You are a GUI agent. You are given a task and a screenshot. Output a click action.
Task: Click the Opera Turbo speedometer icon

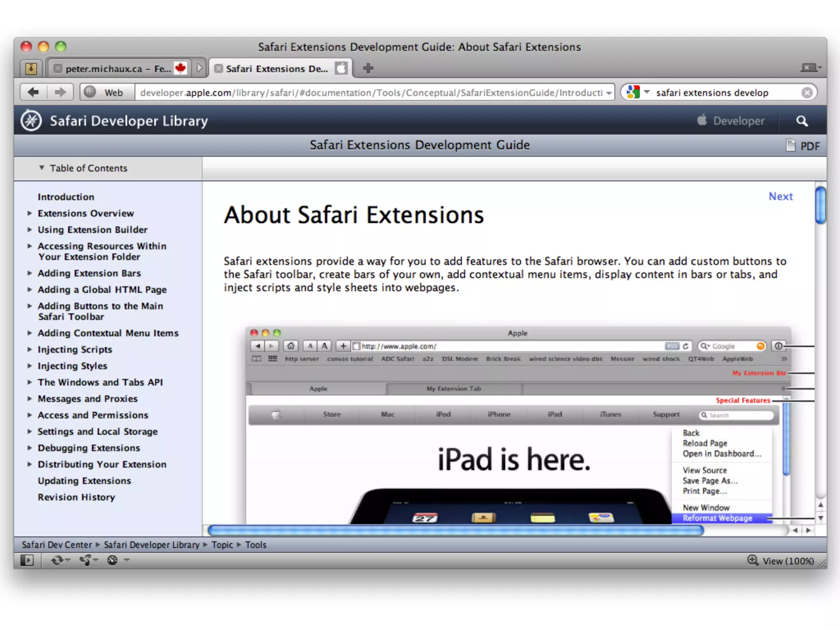pos(112,560)
